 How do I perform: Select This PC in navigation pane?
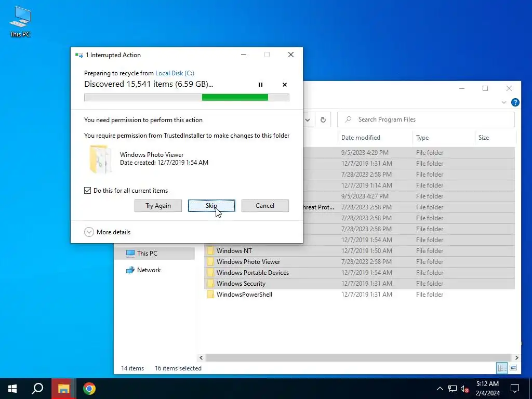coord(154,254)
